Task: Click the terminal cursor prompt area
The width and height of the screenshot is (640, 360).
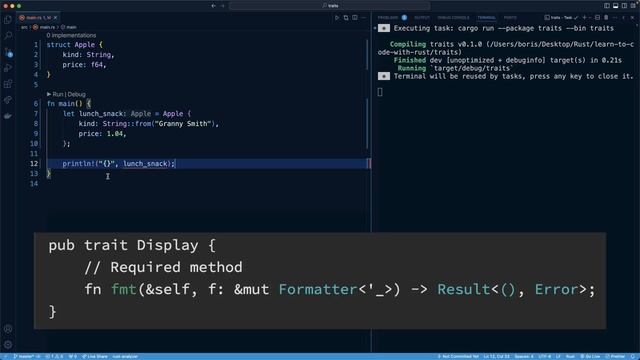Action: tap(380, 92)
